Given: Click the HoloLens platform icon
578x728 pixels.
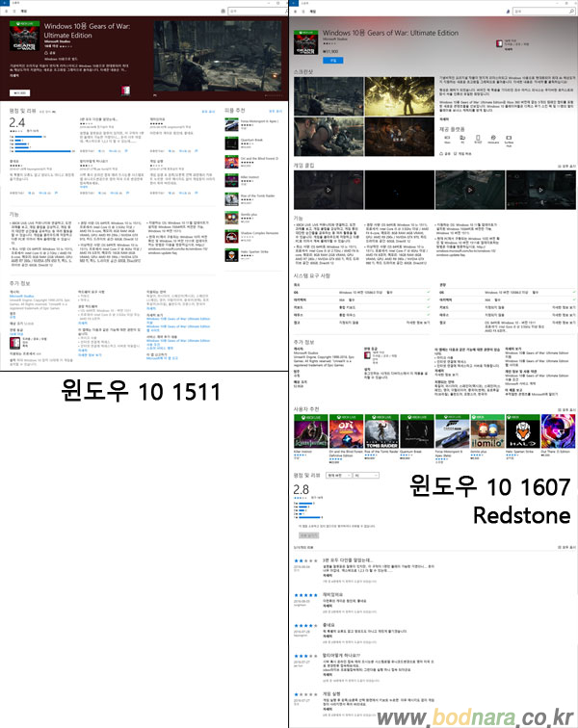Looking at the screenshot, I should pos(494,139).
